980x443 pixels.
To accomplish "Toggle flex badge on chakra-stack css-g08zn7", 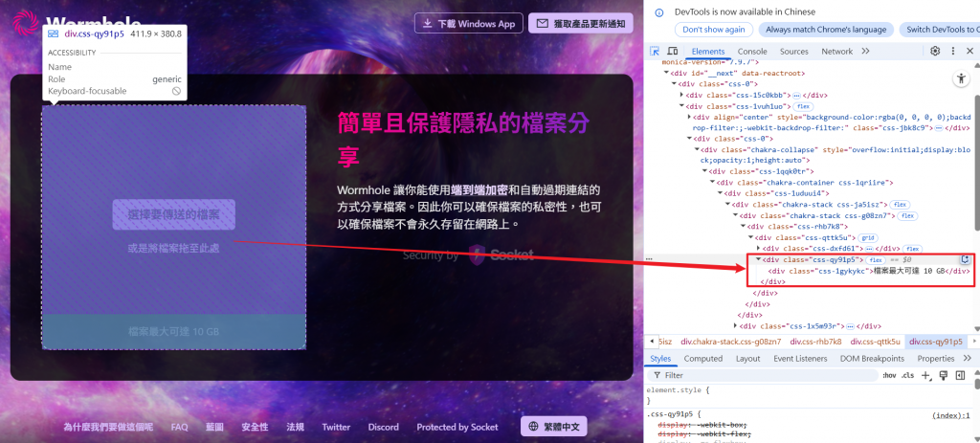I will pyautogui.click(x=907, y=215).
